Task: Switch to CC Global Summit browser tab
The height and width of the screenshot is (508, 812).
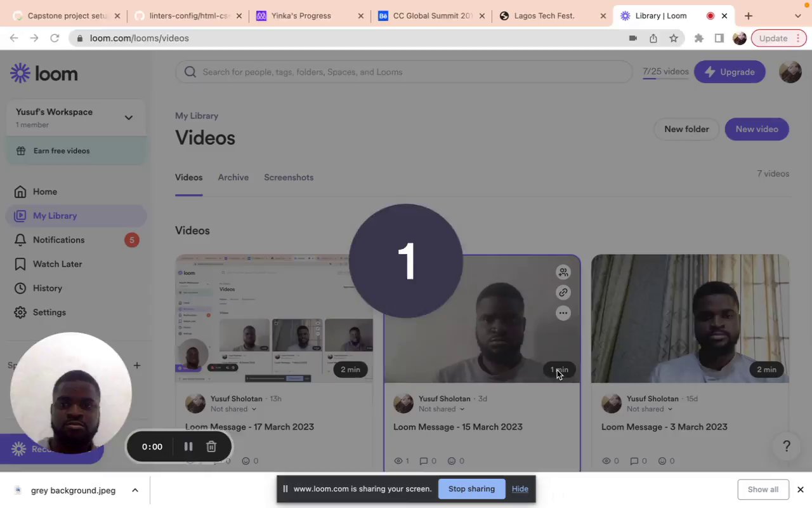Action: point(432,16)
